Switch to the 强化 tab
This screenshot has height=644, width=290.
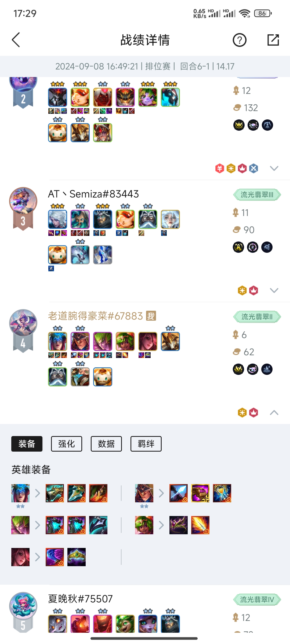[x=67, y=444]
